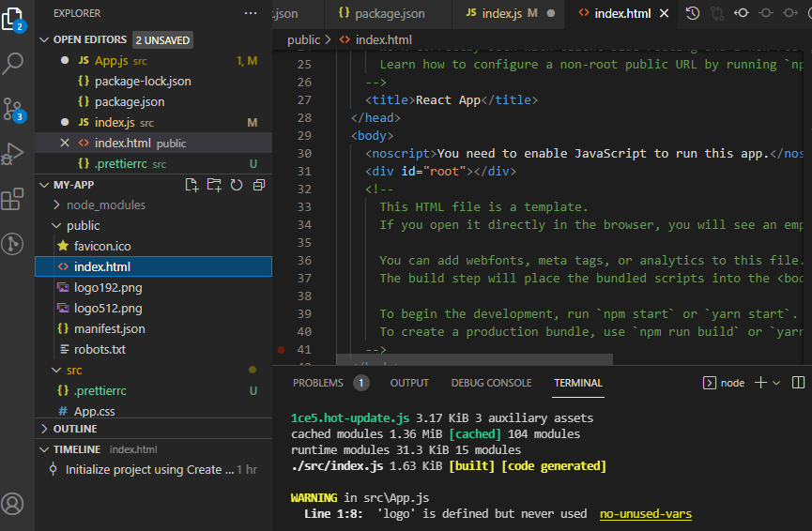812x531 pixels.
Task: Switch to the index.html editor tab
Action: [x=622, y=13]
